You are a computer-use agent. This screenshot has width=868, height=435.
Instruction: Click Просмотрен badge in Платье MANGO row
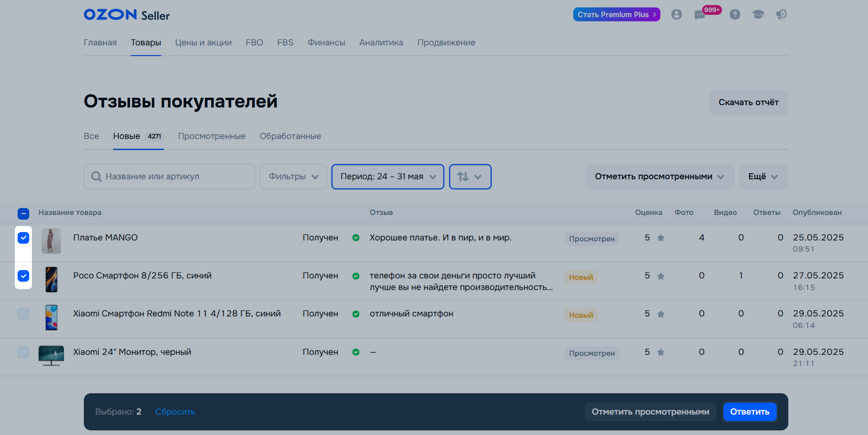click(x=592, y=239)
